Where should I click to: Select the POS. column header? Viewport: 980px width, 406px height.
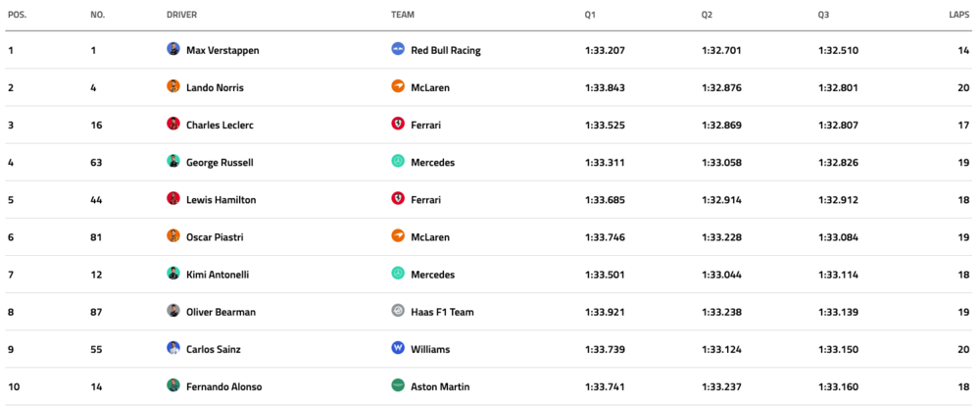pyautogui.click(x=17, y=15)
